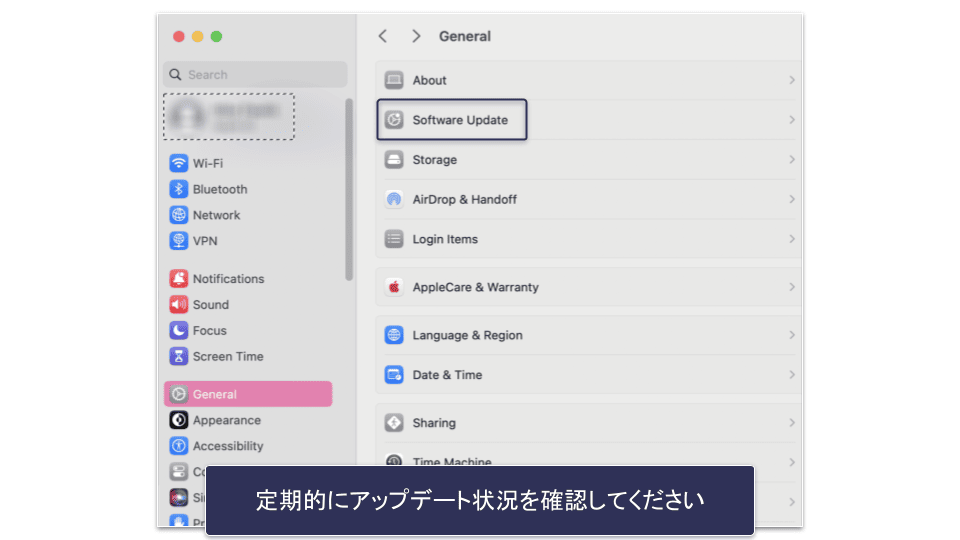The image size is (960, 540).
Task: Select Focus in the sidebar
Action: (248, 331)
